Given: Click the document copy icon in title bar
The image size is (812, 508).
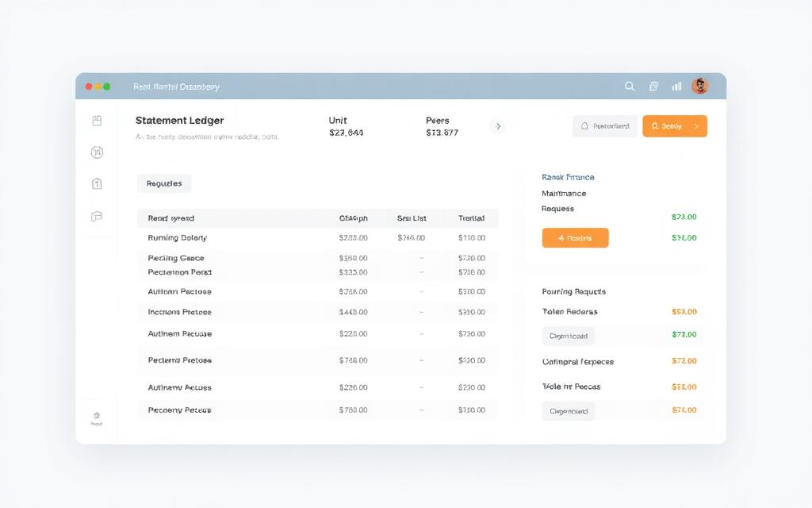Looking at the screenshot, I should click(x=653, y=86).
